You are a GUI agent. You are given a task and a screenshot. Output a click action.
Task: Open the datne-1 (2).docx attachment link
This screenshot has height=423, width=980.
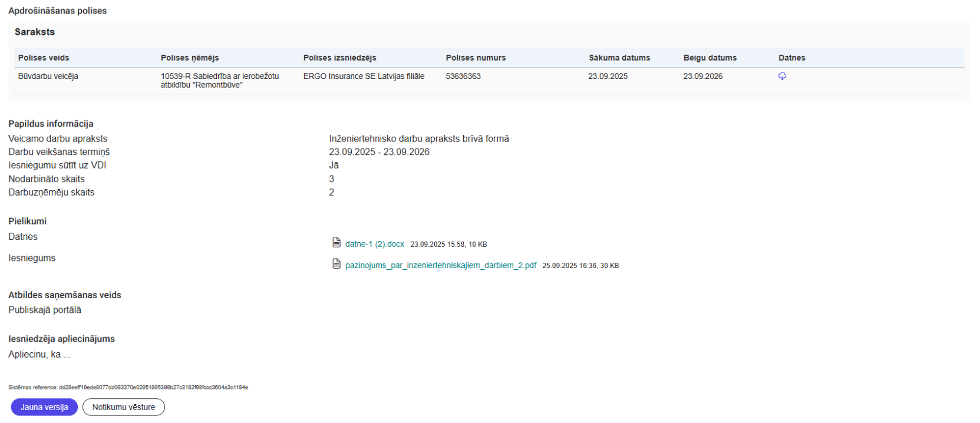coord(375,244)
